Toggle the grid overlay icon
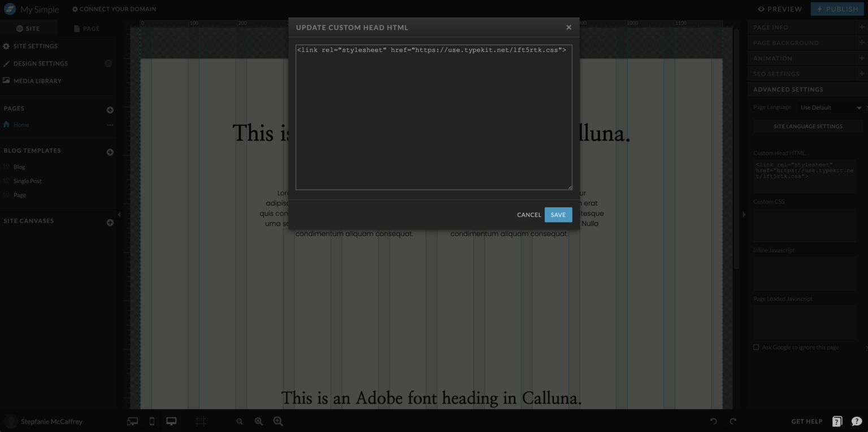This screenshot has width=868, height=432. click(200, 421)
